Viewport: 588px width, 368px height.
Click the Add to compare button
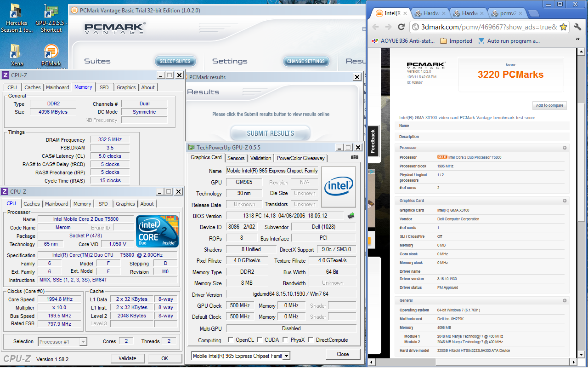[x=549, y=105]
